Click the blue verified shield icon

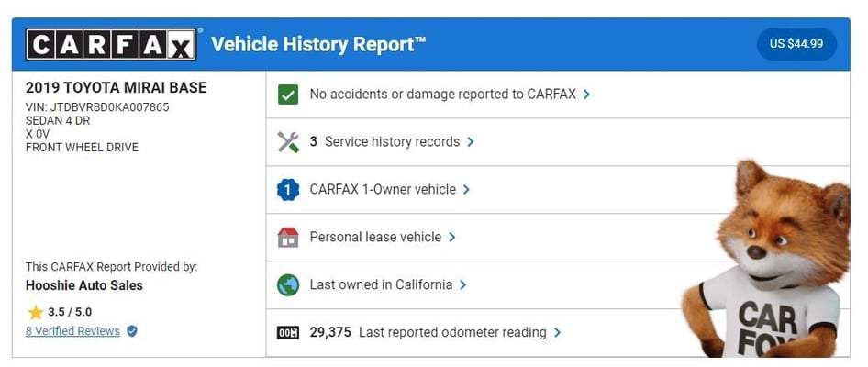pos(132,331)
